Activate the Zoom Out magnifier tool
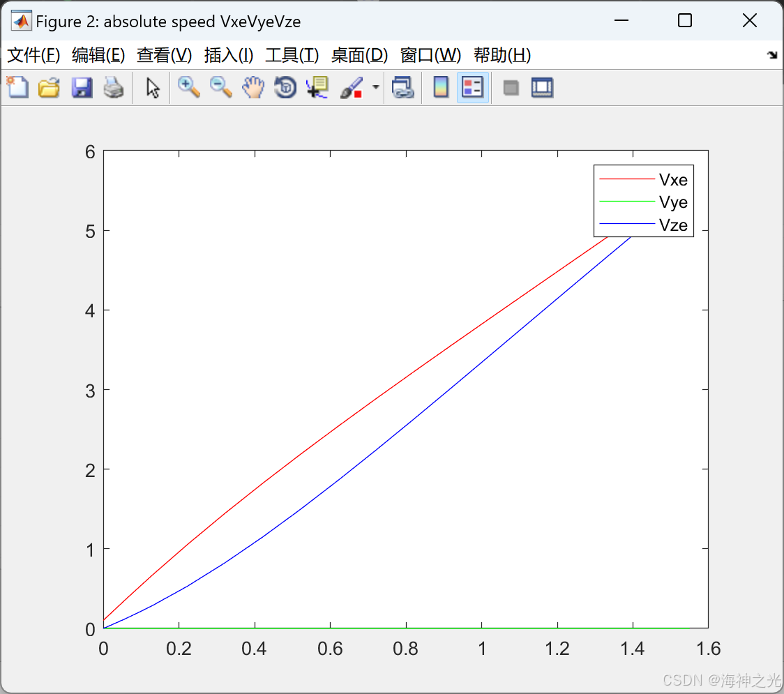This screenshot has width=784, height=694. [x=221, y=87]
